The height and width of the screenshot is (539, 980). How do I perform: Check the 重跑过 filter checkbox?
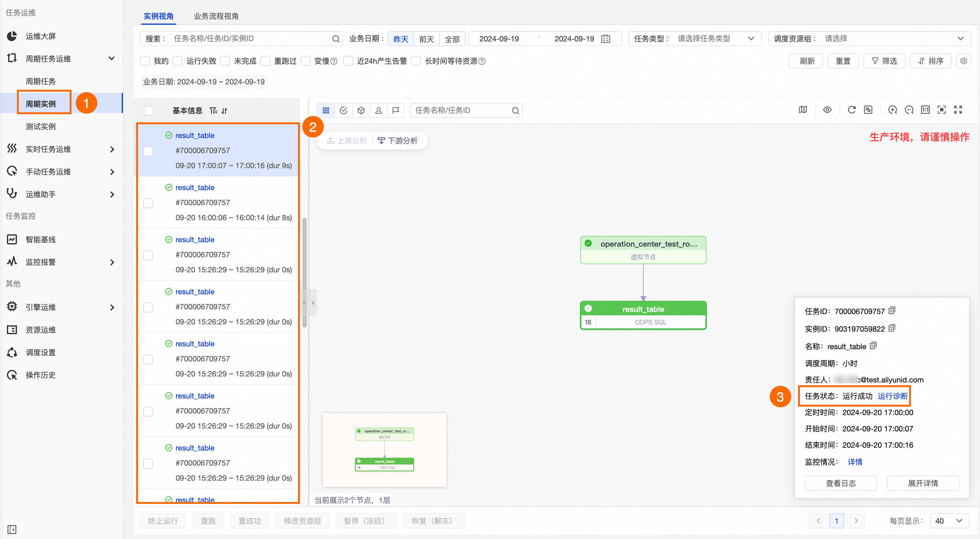[x=265, y=61]
